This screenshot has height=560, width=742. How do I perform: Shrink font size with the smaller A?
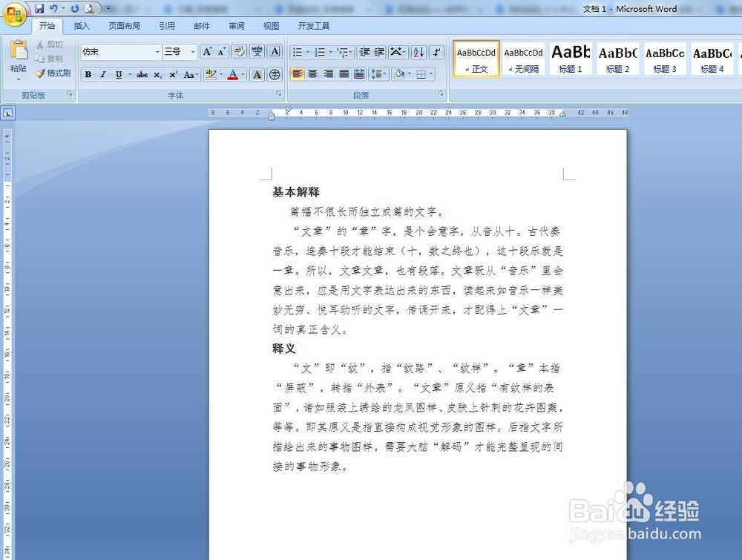(221, 52)
